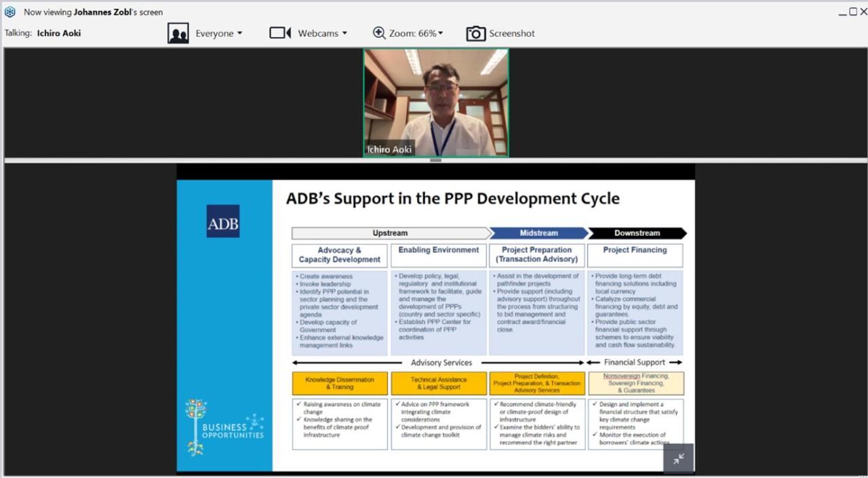Click the Screenshot button label
Screen dimensions: 868x478
point(512,33)
